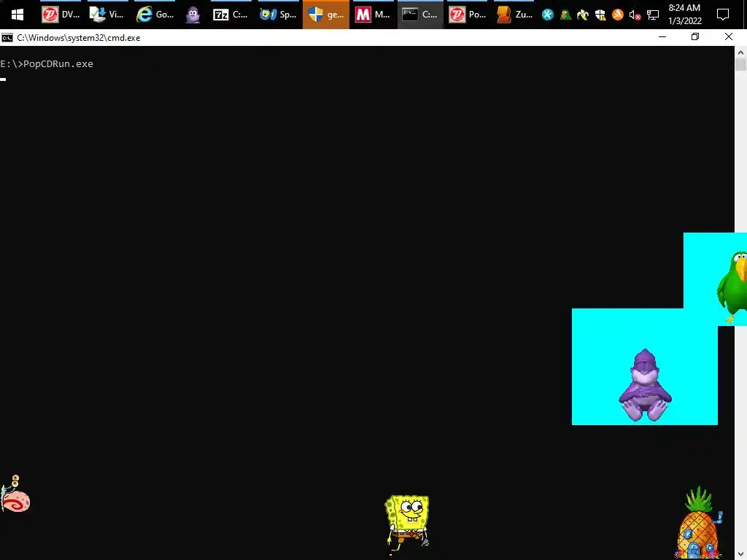
Task: Restore down the cmd.exe window
Action: [x=695, y=37]
